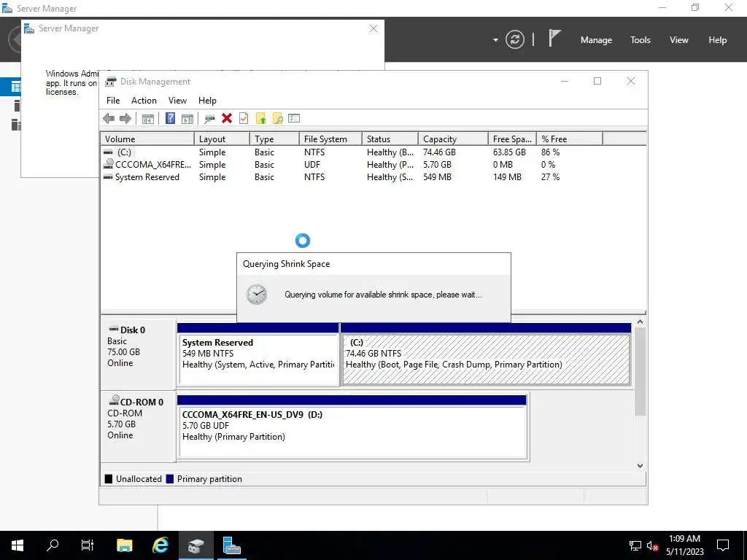Click the notifications flag icon

[554, 38]
